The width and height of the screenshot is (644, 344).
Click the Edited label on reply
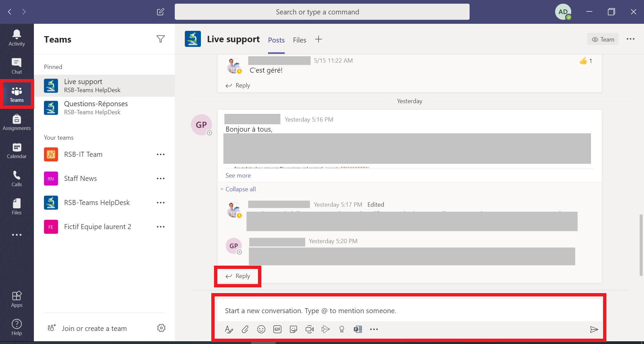376,205
